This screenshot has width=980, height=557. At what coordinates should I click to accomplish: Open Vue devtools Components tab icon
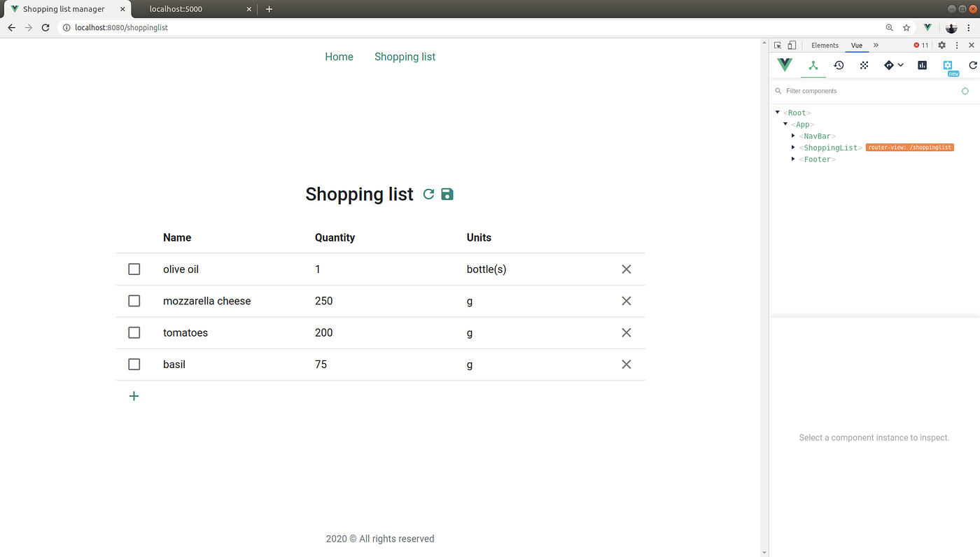(x=813, y=65)
